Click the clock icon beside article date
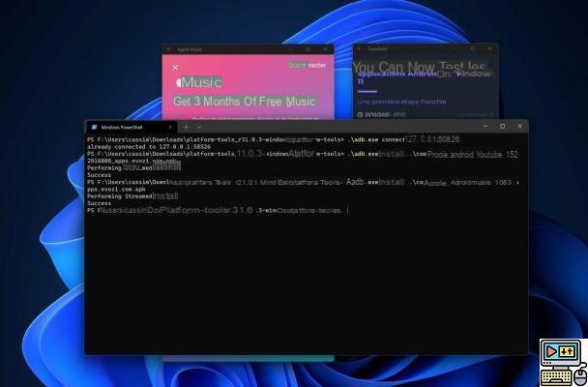 point(360,114)
